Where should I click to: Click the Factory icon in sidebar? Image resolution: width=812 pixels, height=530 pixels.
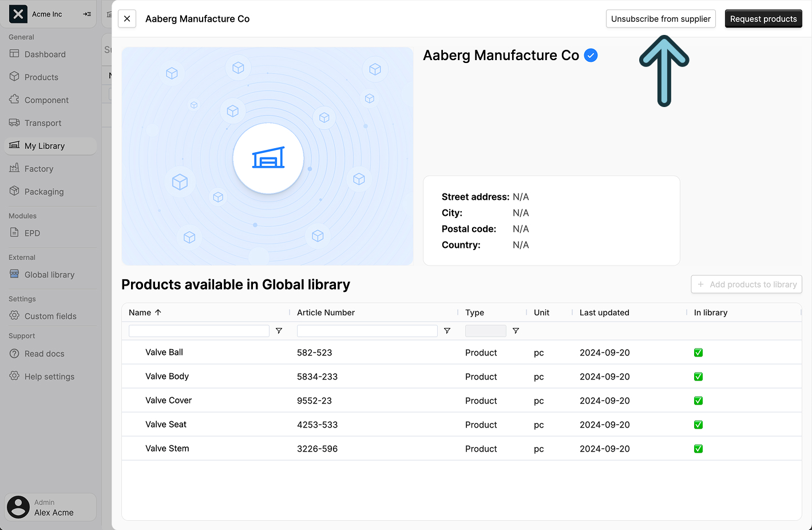pyautogui.click(x=14, y=168)
